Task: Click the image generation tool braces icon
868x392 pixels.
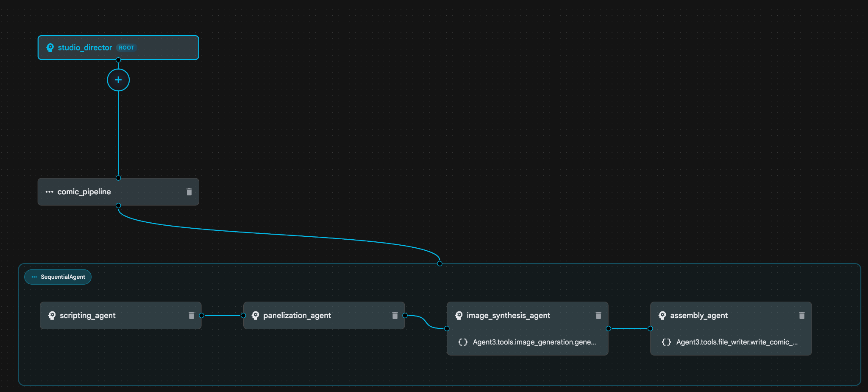Action: point(463,342)
